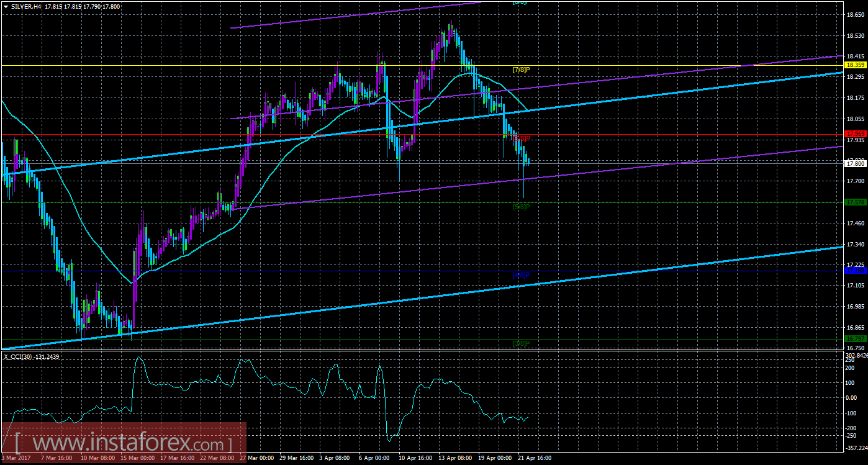Click the 16.985 price axis label
The height and width of the screenshot is (465, 868).
point(855,307)
